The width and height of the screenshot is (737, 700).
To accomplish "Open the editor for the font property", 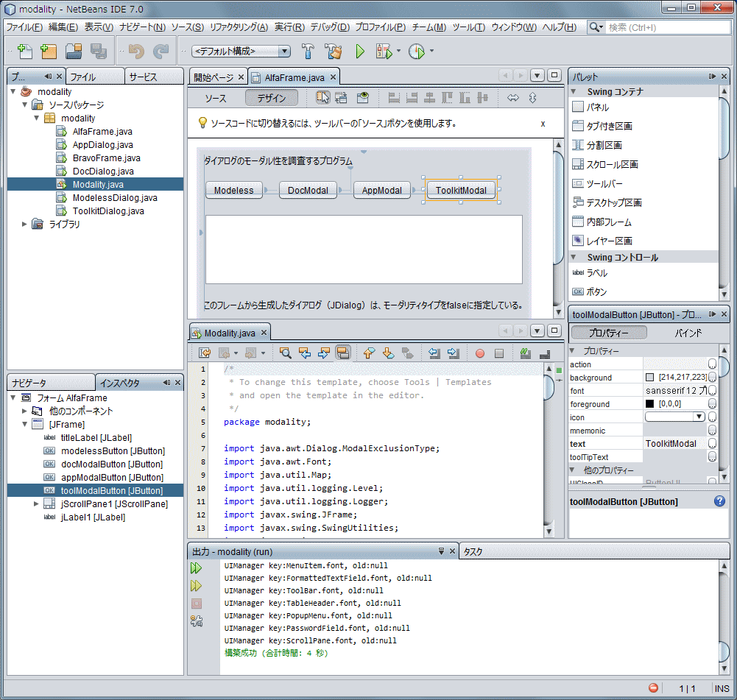I will click(712, 390).
